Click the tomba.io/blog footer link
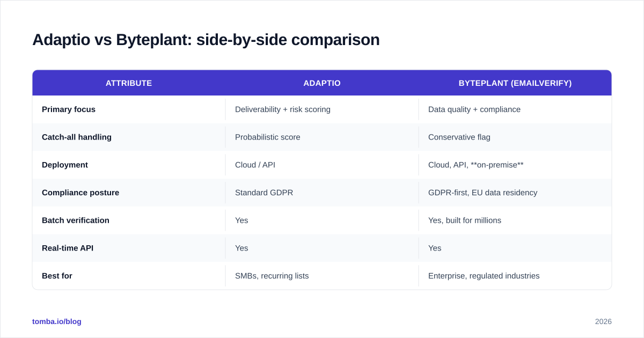 pyautogui.click(x=57, y=321)
